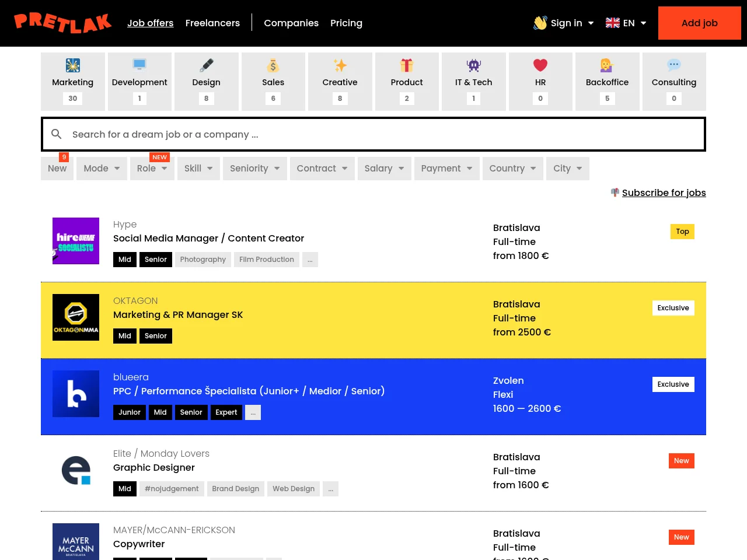Image resolution: width=747 pixels, height=560 pixels.
Task: Open the Development category tile
Action: (x=139, y=82)
